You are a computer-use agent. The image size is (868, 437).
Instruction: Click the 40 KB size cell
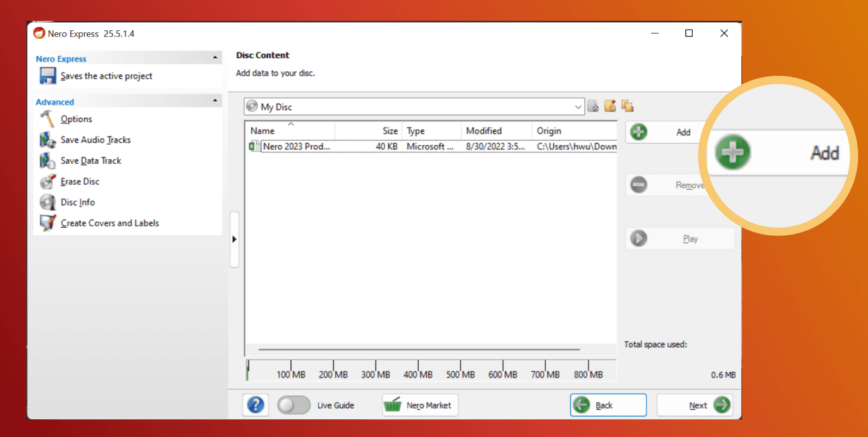pyautogui.click(x=385, y=146)
